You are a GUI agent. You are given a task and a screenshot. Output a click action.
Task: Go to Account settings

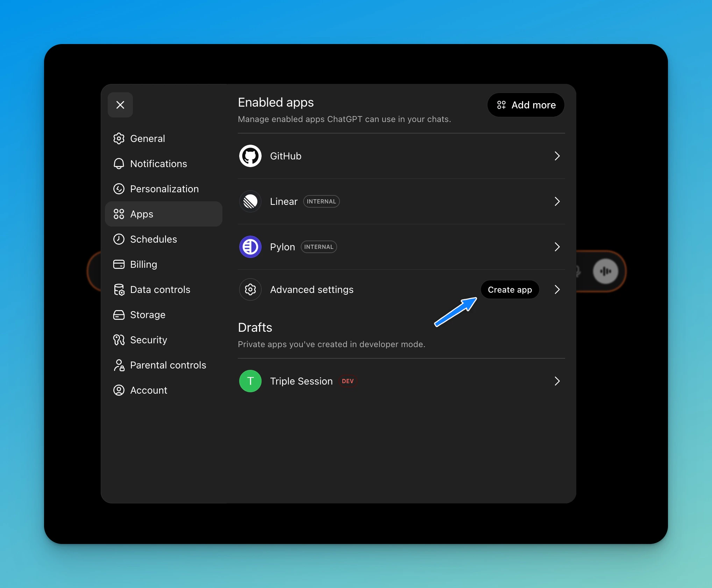[x=163, y=390]
